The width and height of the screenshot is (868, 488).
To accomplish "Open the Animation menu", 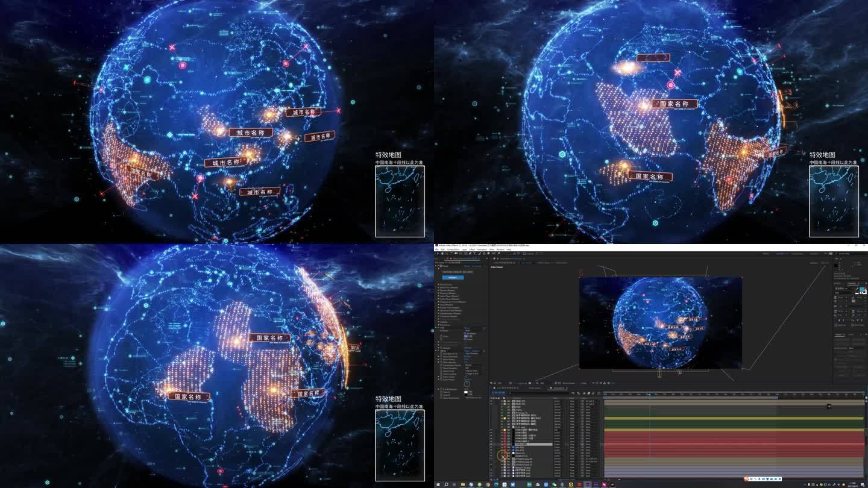I will point(482,249).
